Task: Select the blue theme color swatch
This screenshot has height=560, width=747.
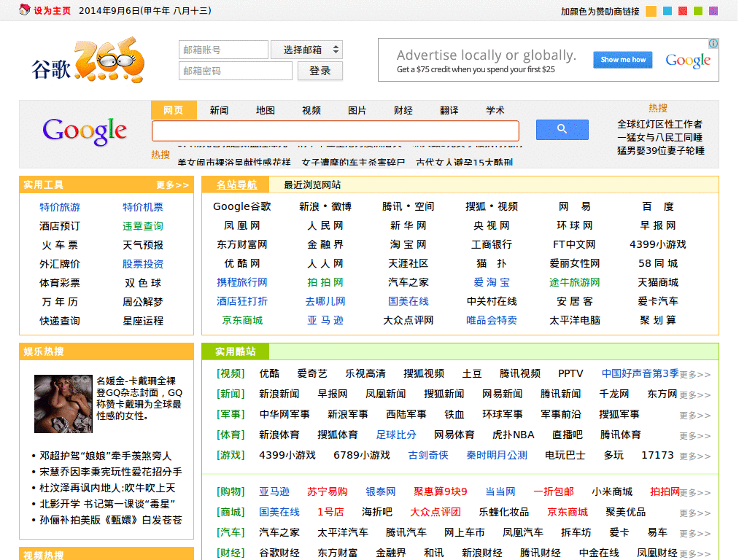Action: coord(667,11)
